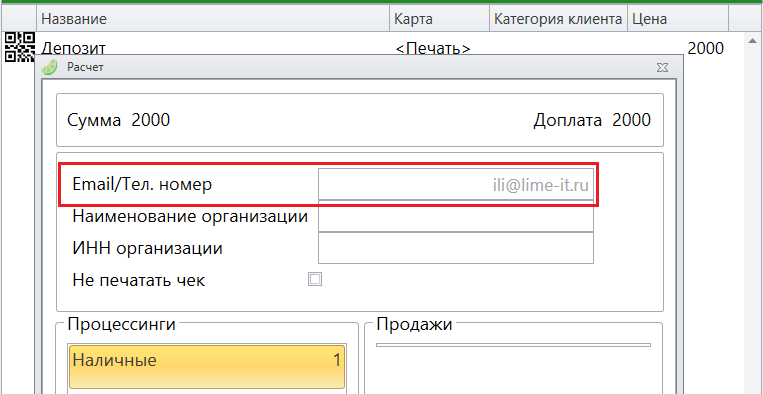
Task: Click the Доплата 2000 amount
Action: pos(592,120)
